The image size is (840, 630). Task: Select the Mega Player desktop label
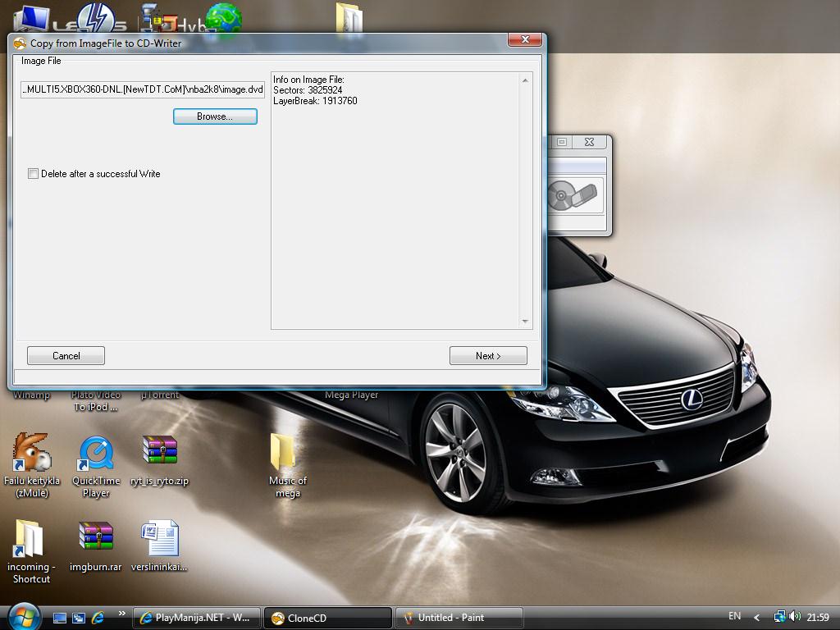click(x=351, y=395)
